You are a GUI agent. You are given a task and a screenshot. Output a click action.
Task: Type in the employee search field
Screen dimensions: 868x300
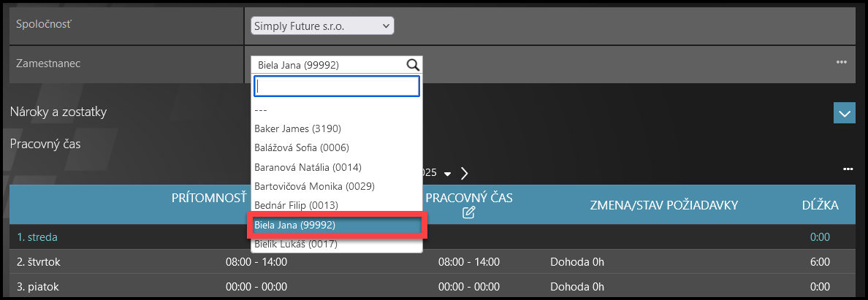(336, 86)
